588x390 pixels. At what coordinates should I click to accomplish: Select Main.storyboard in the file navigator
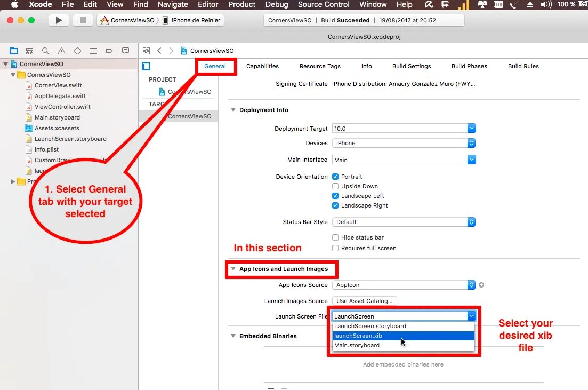[x=57, y=117]
